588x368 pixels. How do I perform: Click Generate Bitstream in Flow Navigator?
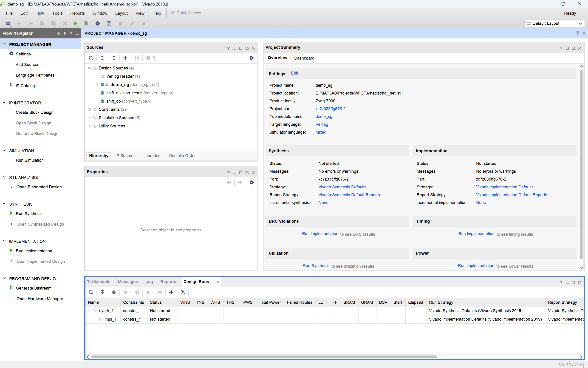34,288
